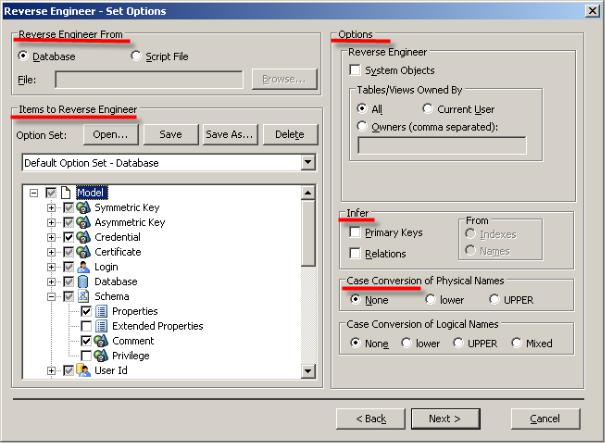Click the tree scrollbar down arrow

(308, 371)
